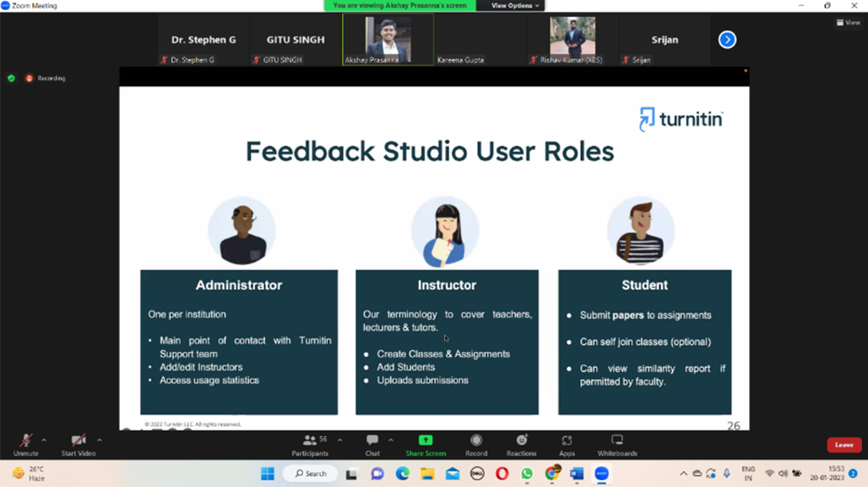Viewport: 868px width, 487px height.
Task: Click the Administrator card heading
Action: (x=239, y=285)
